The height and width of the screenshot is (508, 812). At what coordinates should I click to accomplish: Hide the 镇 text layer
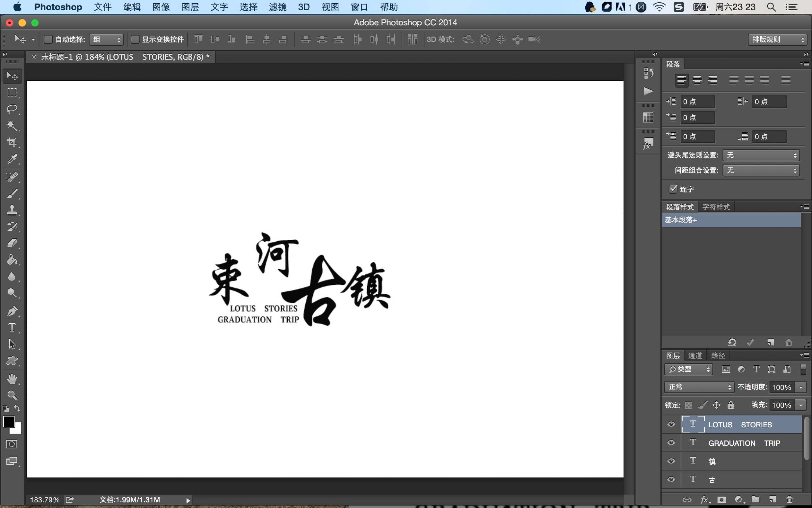click(671, 461)
